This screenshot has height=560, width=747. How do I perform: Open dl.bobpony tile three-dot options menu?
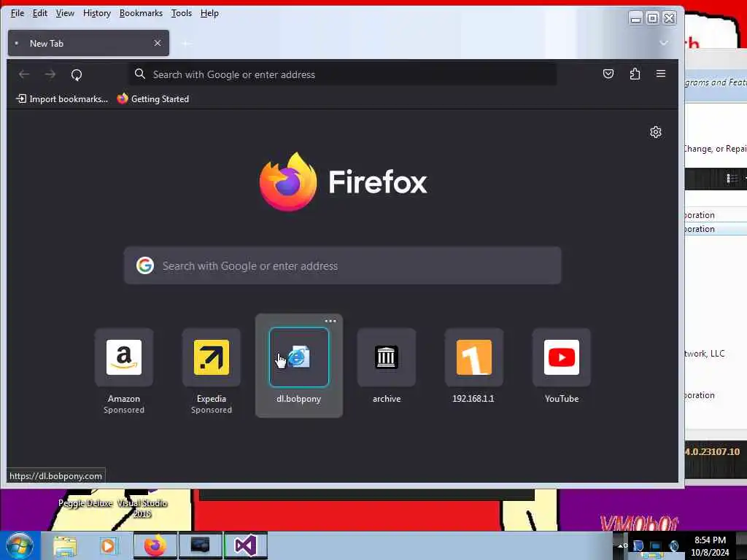point(330,321)
